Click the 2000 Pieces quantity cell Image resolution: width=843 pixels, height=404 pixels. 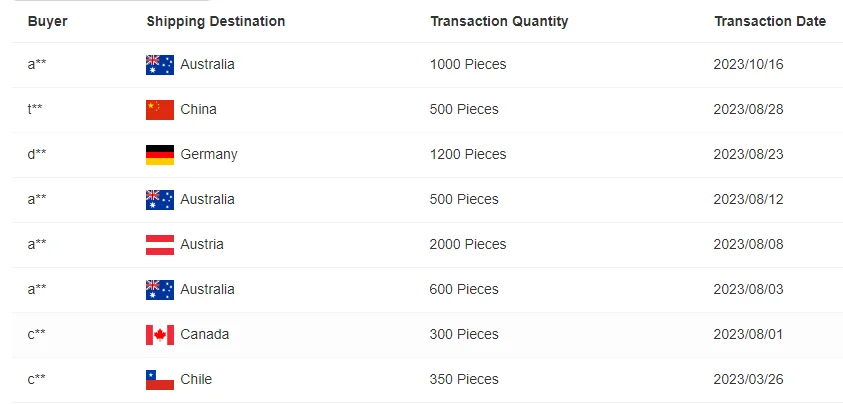coord(468,245)
